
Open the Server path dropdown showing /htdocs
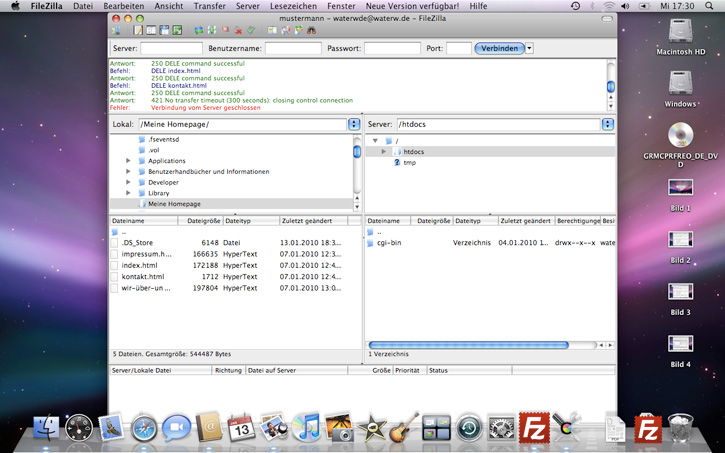pyautogui.click(x=608, y=124)
